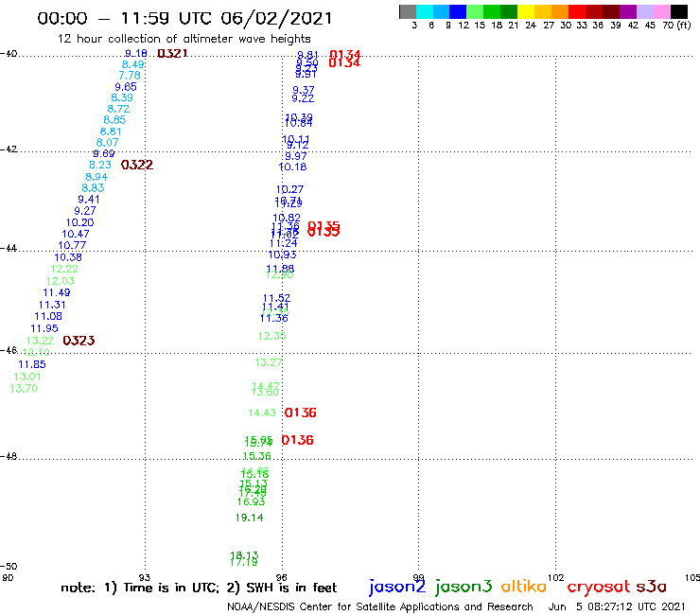700x615 pixels.
Task: Click the wave height value '9.97'
Action: tap(296, 156)
